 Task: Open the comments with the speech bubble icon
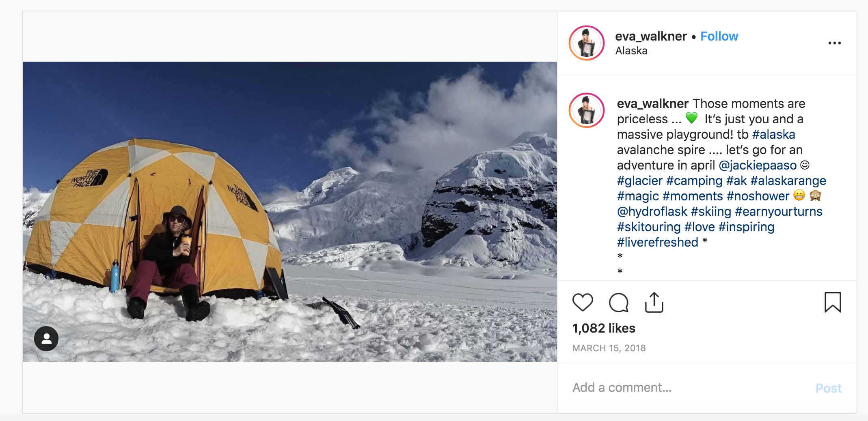pyautogui.click(x=618, y=302)
